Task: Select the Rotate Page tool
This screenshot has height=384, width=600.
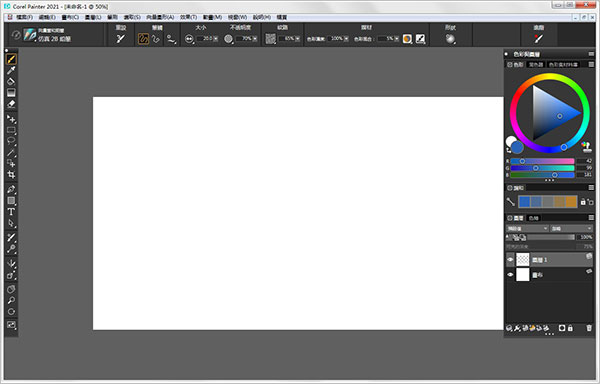Action: point(11,311)
